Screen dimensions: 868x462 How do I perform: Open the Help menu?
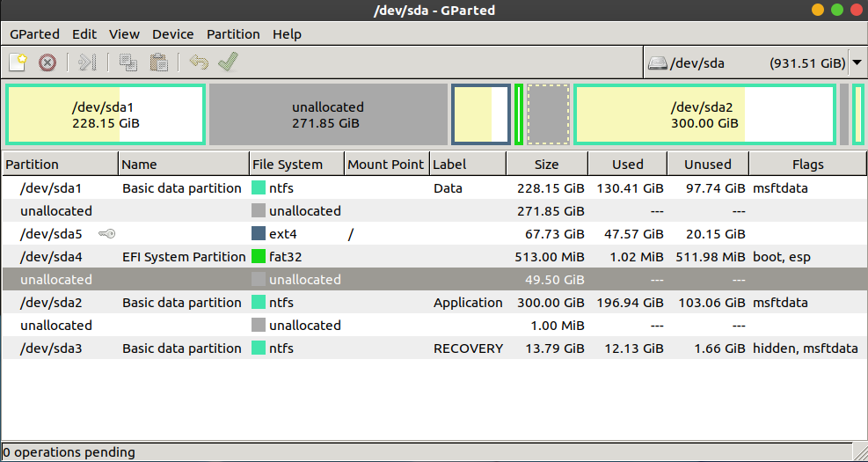point(287,34)
